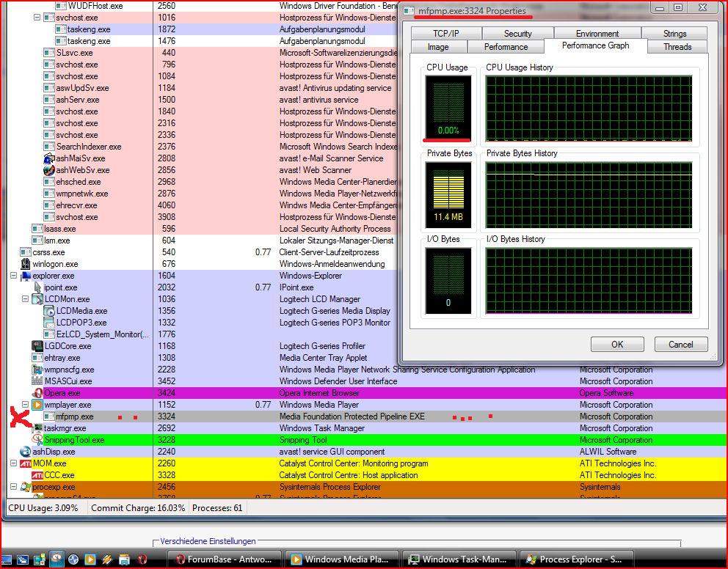Collapse the LCDMon.exe tree node
728x569 pixels.
click(26, 299)
